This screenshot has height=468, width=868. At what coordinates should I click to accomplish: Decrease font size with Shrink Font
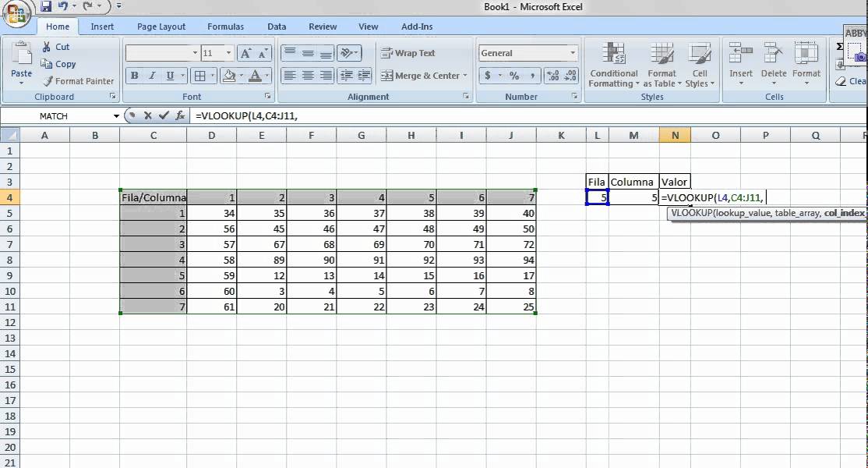(x=263, y=53)
